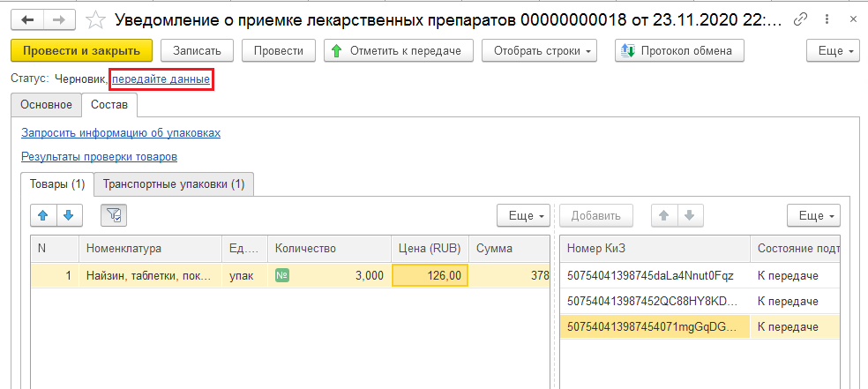Add document to favorites with star icon

[96, 20]
